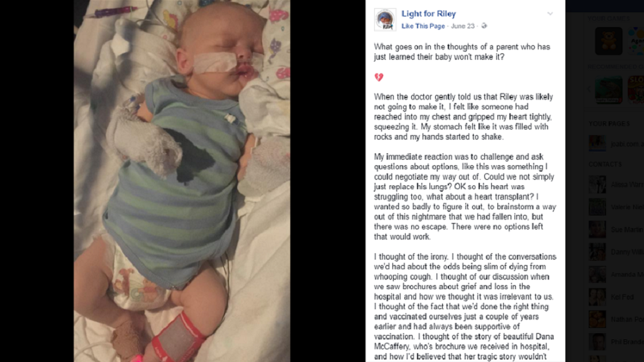Open the green recommended game thumbnail
644x362 pixels.
608,89
